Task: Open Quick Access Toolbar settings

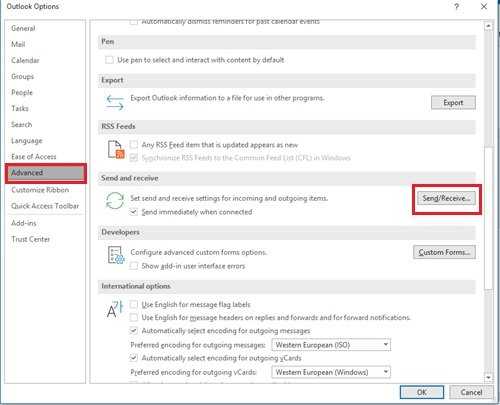Action: pos(45,206)
